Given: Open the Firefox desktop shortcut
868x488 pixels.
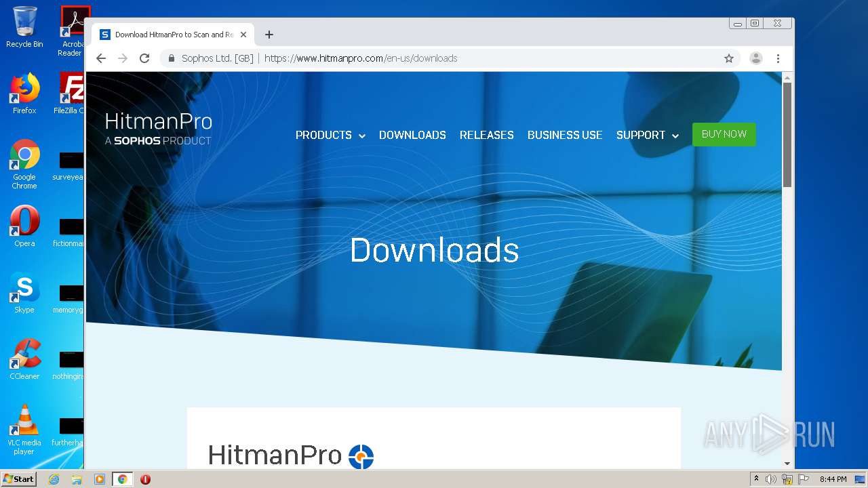Looking at the screenshot, I should pos(24,94).
